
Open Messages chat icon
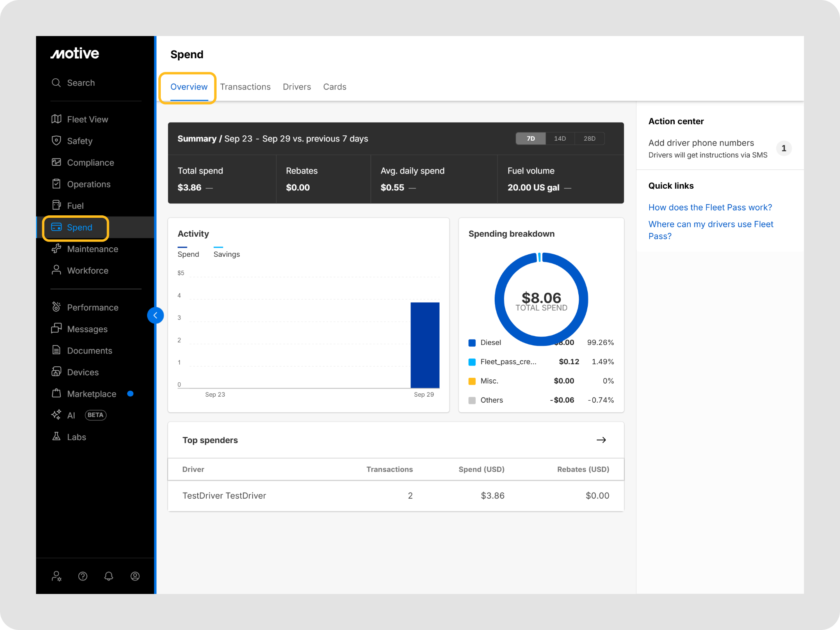coord(56,329)
